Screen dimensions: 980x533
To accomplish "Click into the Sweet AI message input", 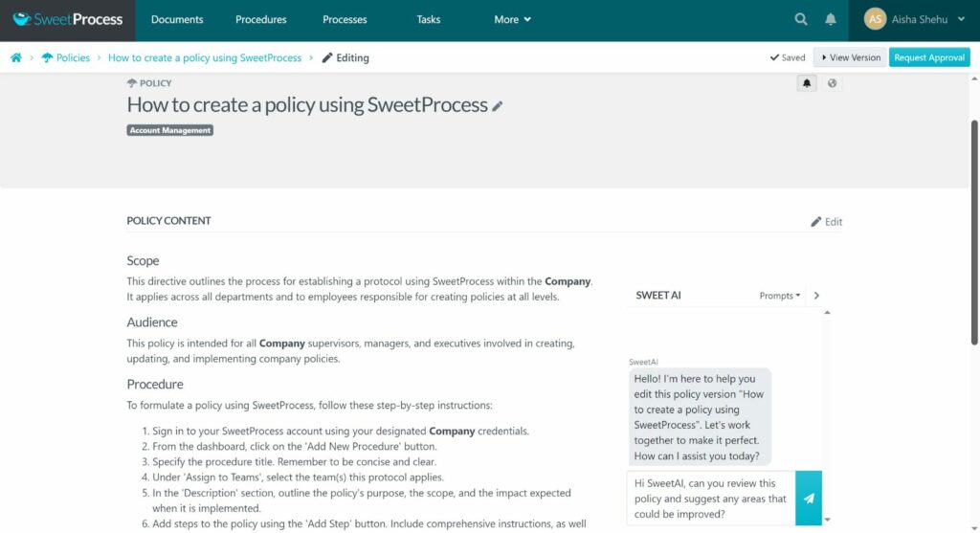I will (711, 498).
